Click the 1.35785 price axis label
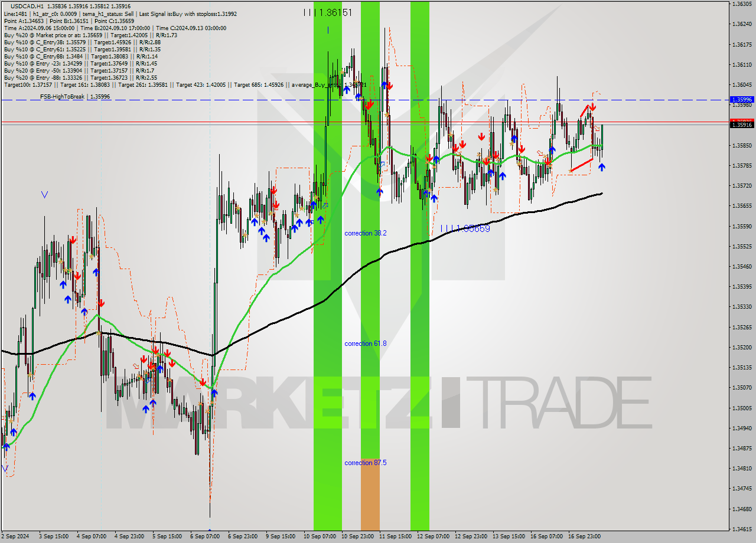The width and height of the screenshot is (756, 543). pyautogui.click(x=742, y=165)
